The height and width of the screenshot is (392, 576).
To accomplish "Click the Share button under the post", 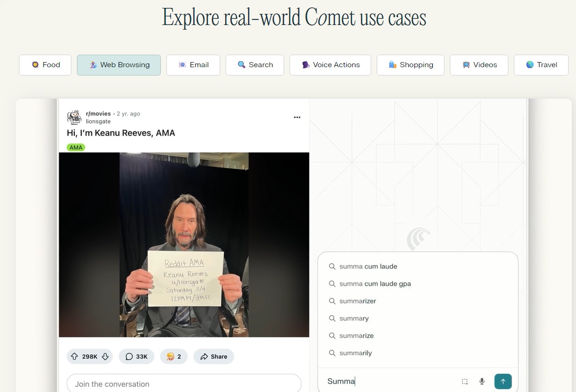I will pyautogui.click(x=214, y=356).
